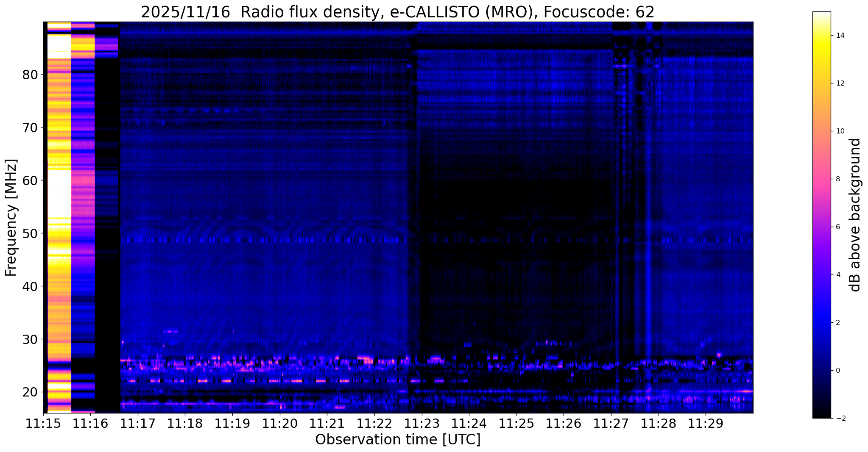The width and height of the screenshot is (868, 452).
Task: Click the 11:20 time tick label
Action: [x=279, y=424]
